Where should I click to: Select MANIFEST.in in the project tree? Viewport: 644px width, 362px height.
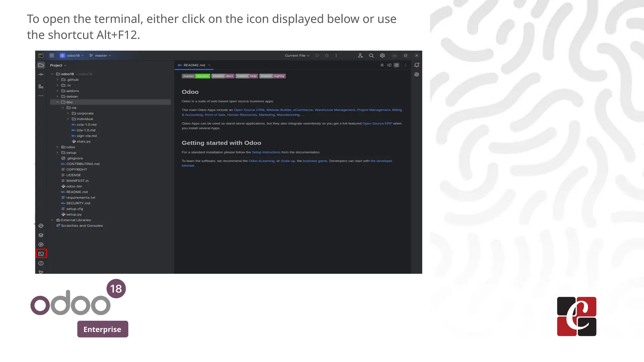(75, 181)
